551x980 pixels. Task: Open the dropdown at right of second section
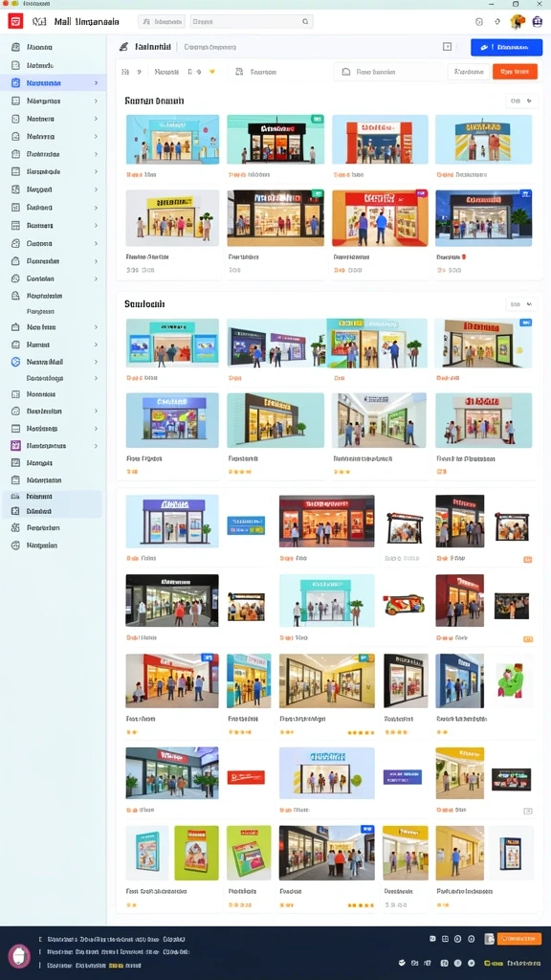[x=521, y=304]
